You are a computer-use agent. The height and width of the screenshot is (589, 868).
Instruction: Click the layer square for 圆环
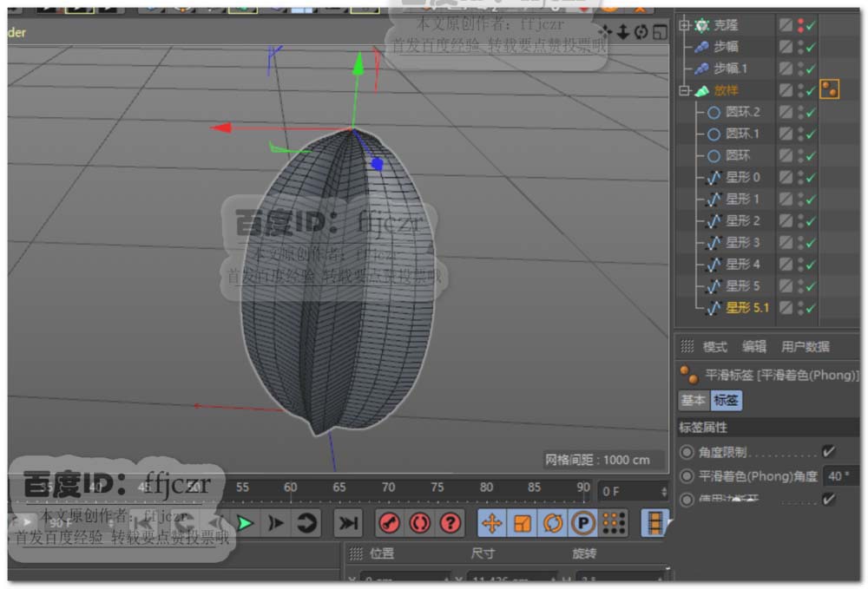[785, 156]
